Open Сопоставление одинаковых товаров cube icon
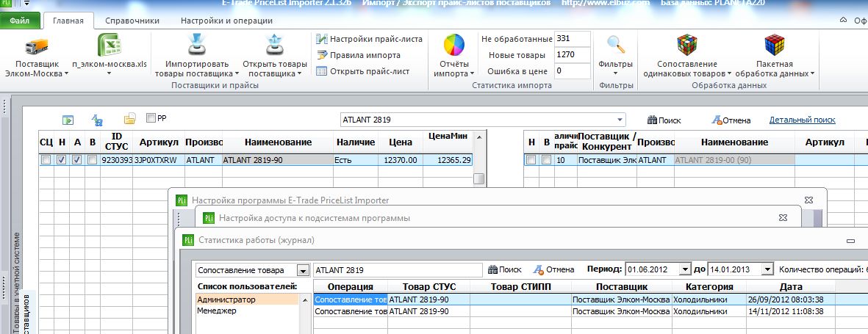Screen dimensions: 868x334 click(687, 44)
